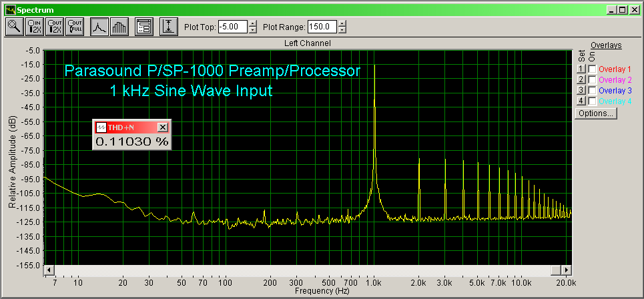This screenshot has width=644, height=299.
Task: Click the Overlay 2 magenta label
Action: (615, 79)
